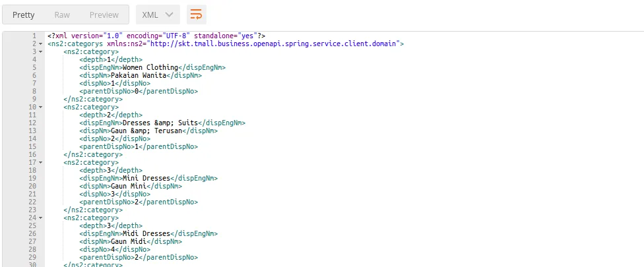The image size is (644, 267).
Task: Click 'Gaun Mini' text on line 20
Action: pos(129,186)
